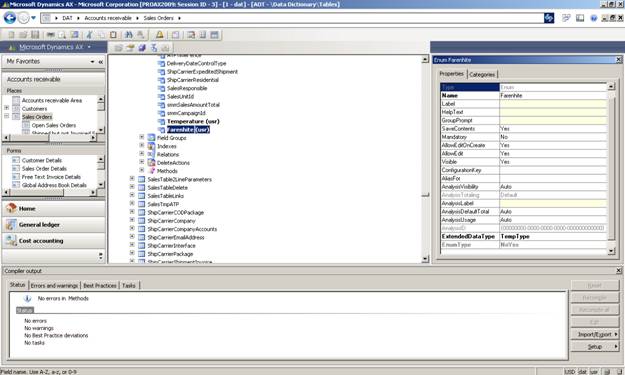Open the Import/Export button menu
The width and height of the screenshot is (625, 375).
[596, 334]
